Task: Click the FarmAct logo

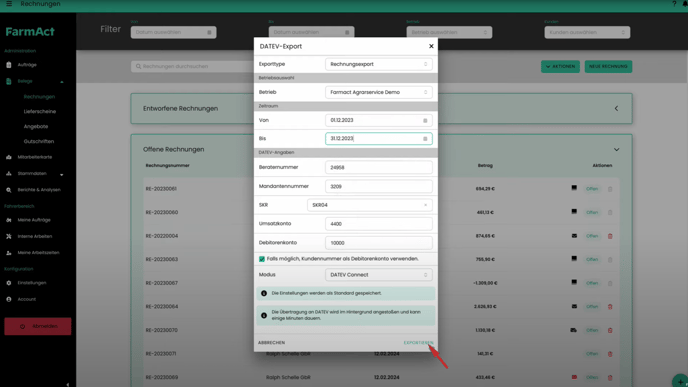Action: click(x=30, y=32)
